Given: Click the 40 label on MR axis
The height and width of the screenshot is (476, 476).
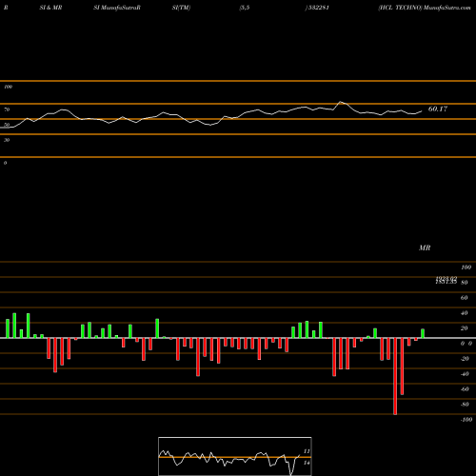Looking at the screenshot, I should [x=465, y=313].
